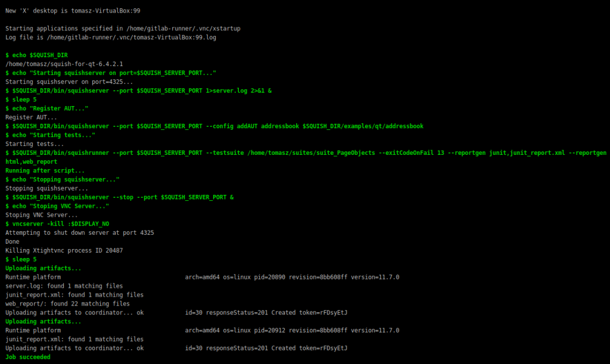Click the squish-for-qt-6.4.2.1 directory output
This screenshot has height=364, width=610.
tap(64, 64)
